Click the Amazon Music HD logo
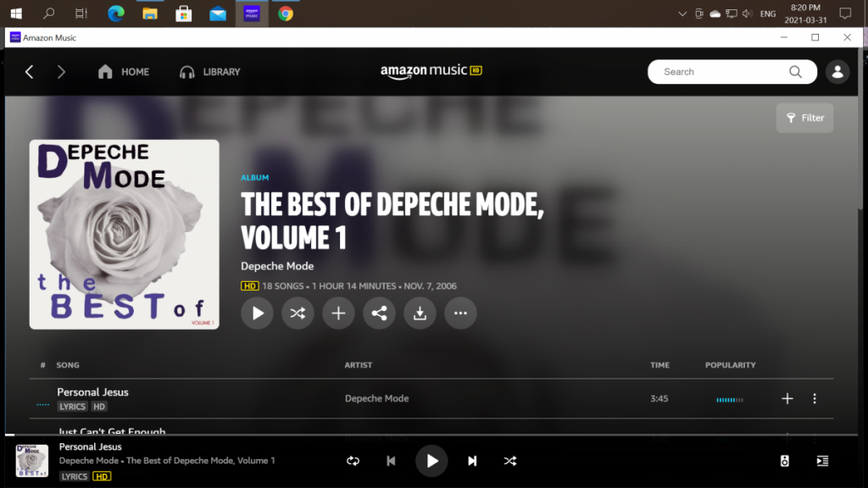The image size is (868, 488). [431, 71]
